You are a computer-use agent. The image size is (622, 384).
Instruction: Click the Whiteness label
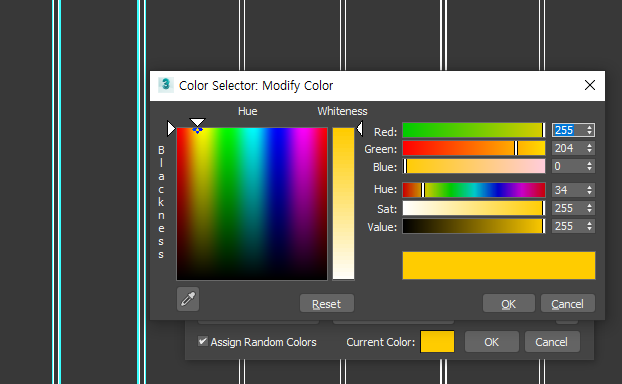coord(342,111)
